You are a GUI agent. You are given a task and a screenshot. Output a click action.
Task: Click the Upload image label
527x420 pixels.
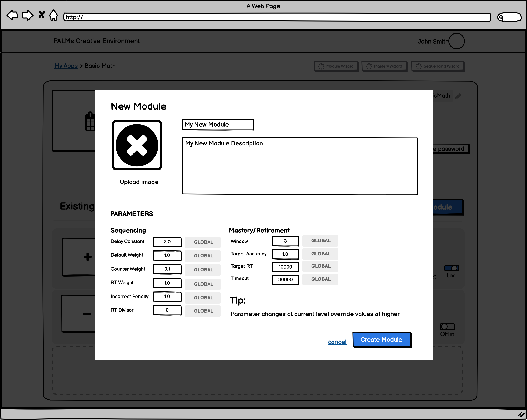tap(139, 182)
